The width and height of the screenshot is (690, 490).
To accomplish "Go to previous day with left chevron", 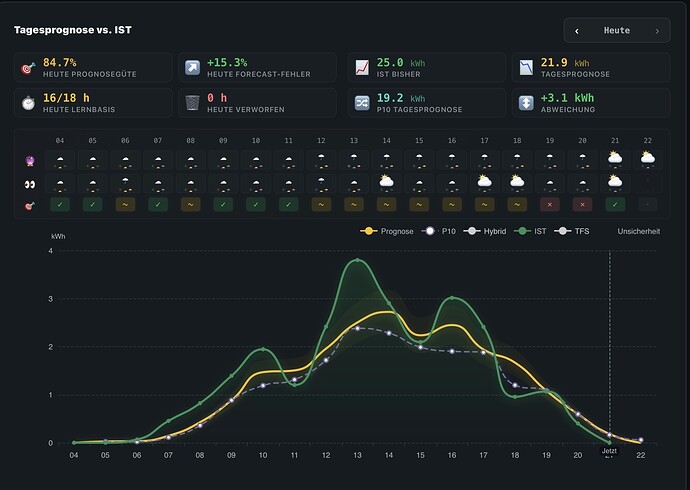I will 576,31.
